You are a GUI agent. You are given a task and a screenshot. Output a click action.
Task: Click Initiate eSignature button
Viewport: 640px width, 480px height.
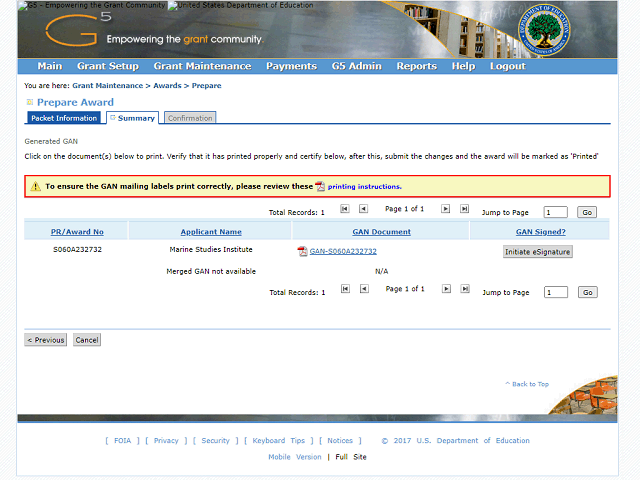[x=538, y=252]
